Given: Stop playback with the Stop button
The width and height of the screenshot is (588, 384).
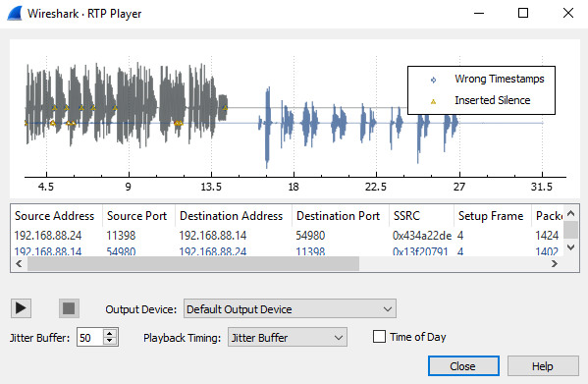Looking at the screenshot, I should [69, 308].
